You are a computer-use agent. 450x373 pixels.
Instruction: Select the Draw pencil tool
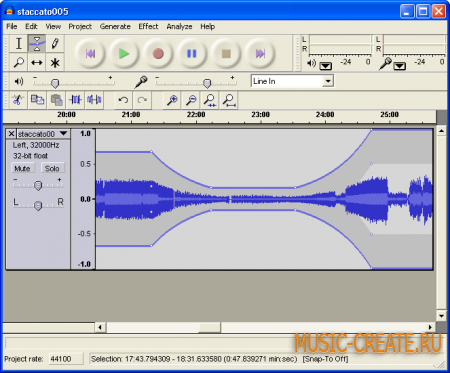[55, 43]
